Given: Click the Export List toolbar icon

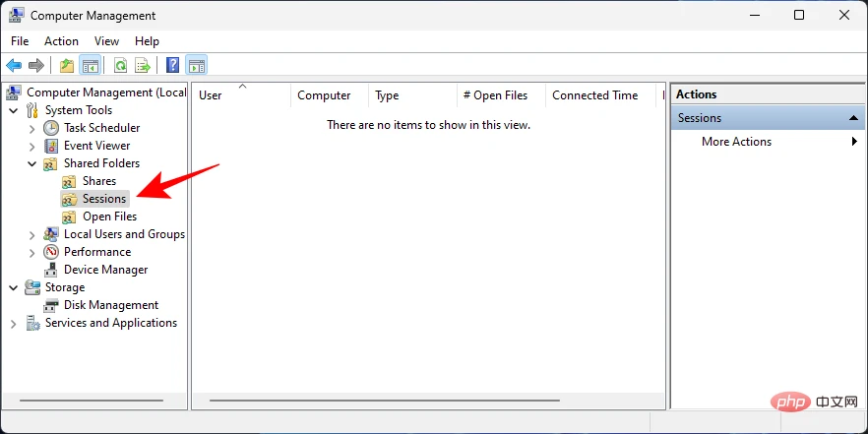Looking at the screenshot, I should 143,66.
